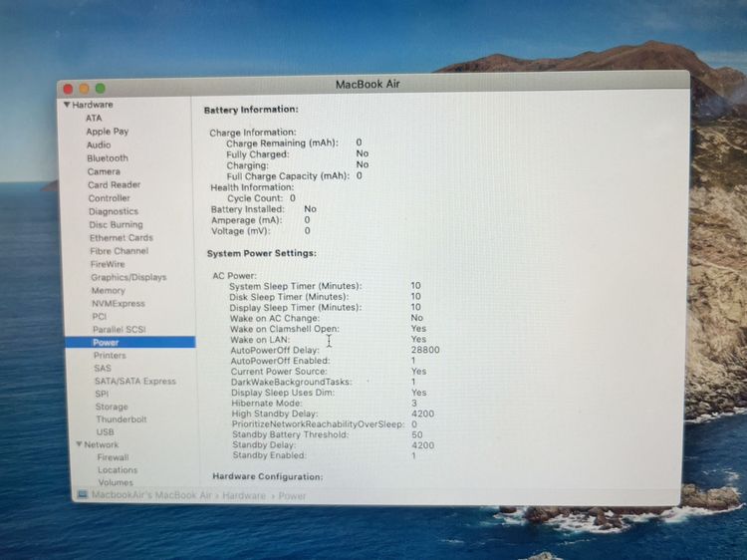This screenshot has width=747, height=560.
Task: Click AutoPowerOff Delay value 28800
Action: pos(425,350)
